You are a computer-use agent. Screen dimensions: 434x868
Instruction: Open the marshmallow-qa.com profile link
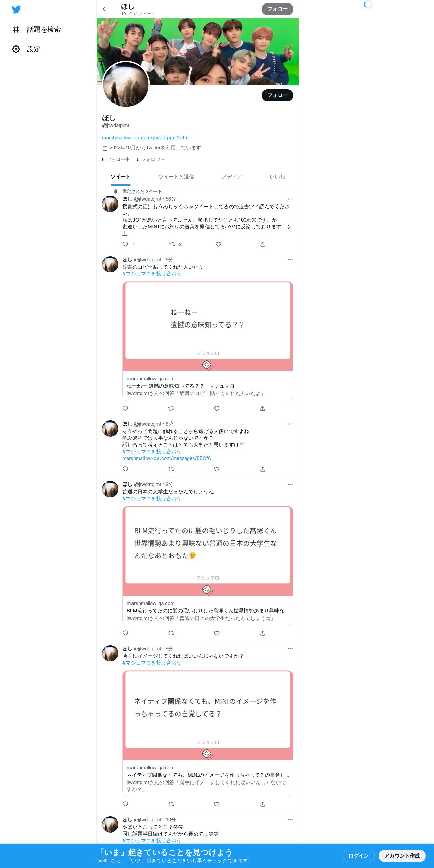coord(147,138)
